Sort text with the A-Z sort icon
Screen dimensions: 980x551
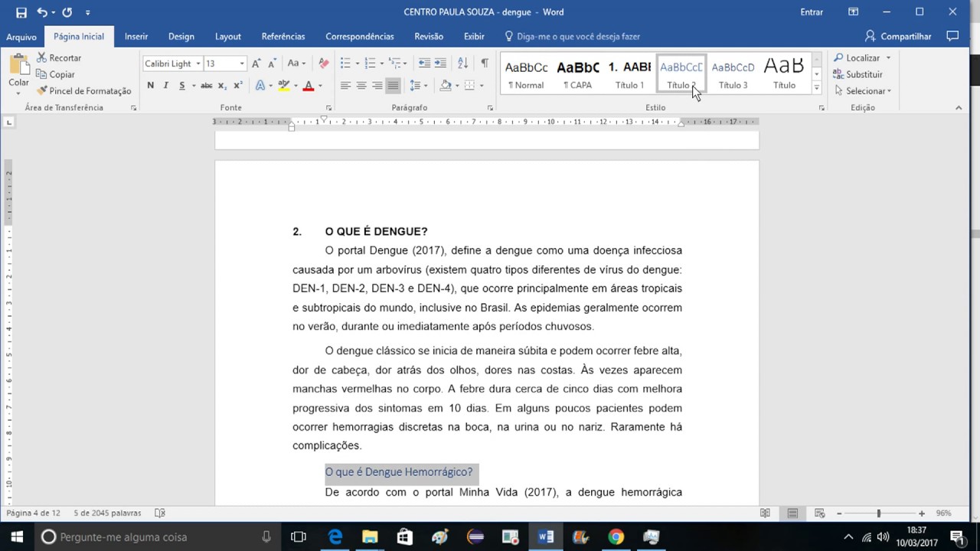click(x=462, y=64)
